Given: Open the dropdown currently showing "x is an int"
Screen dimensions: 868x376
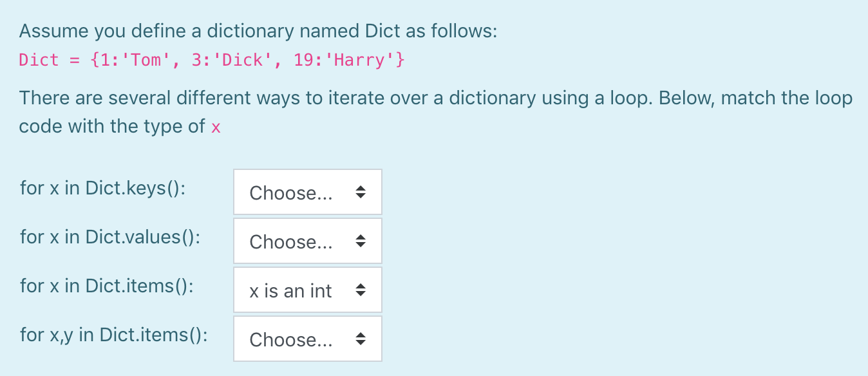Looking at the screenshot, I should [x=307, y=290].
